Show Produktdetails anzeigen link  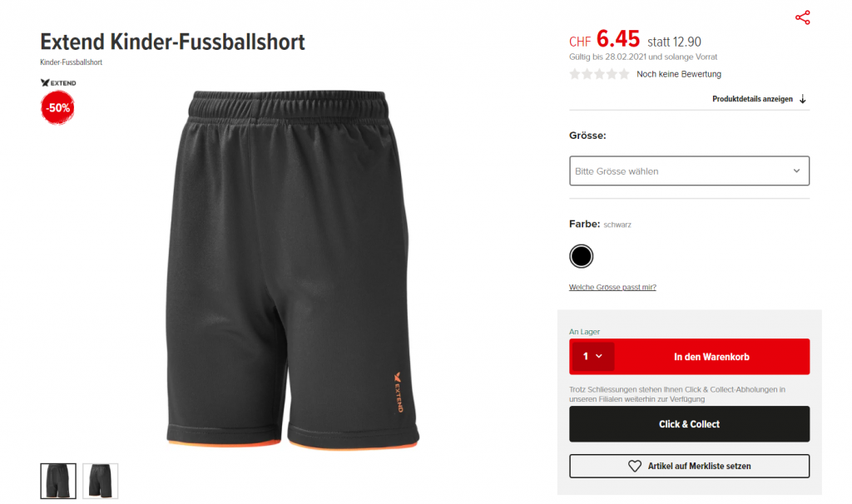click(x=752, y=99)
